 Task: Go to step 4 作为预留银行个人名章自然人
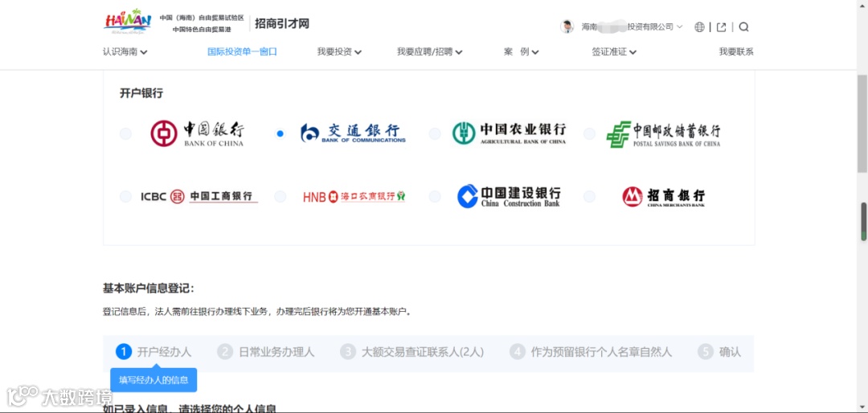pyautogui.click(x=591, y=352)
